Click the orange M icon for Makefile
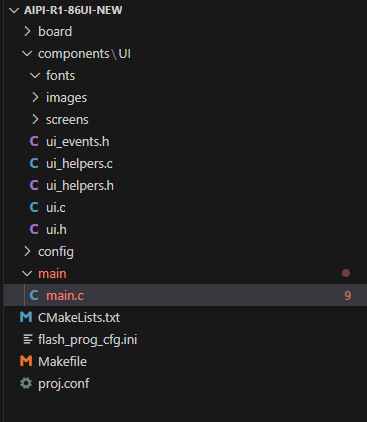The width and height of the screenshot is (367, 422). [x=26, y=361]
